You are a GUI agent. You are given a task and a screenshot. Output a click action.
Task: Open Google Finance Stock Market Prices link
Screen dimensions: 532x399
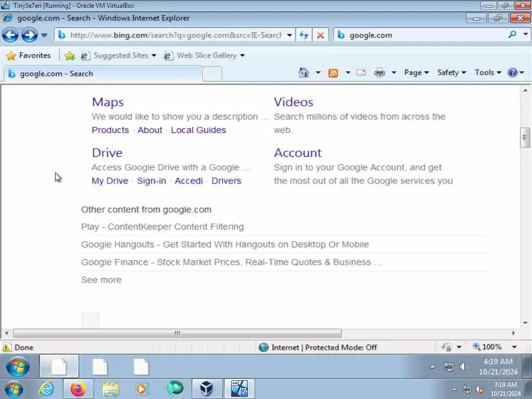[x=231, y=262]
